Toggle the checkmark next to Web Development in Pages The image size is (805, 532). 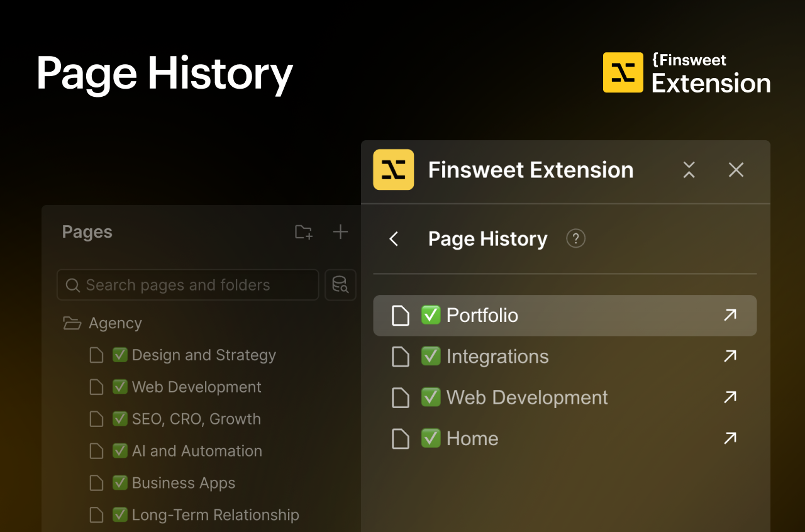[120, 387]
